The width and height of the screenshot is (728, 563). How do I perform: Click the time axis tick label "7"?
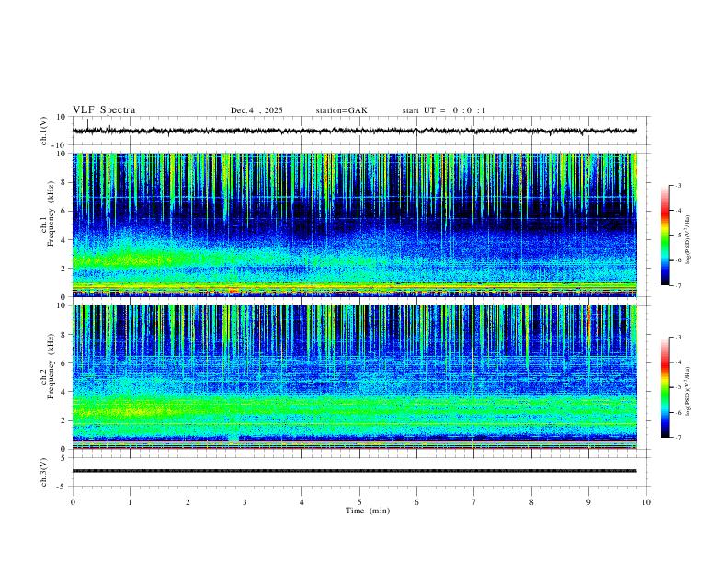coord(474,502)
